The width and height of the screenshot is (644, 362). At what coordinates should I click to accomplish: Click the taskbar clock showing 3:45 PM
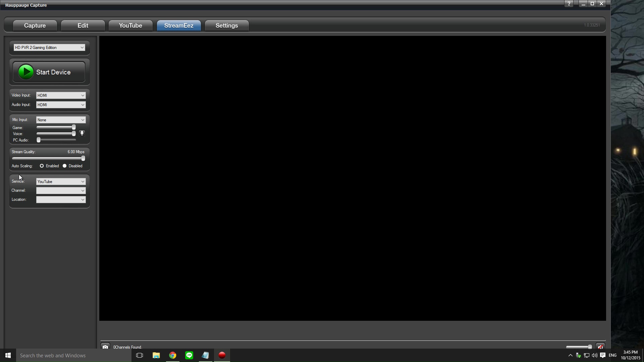630,355
